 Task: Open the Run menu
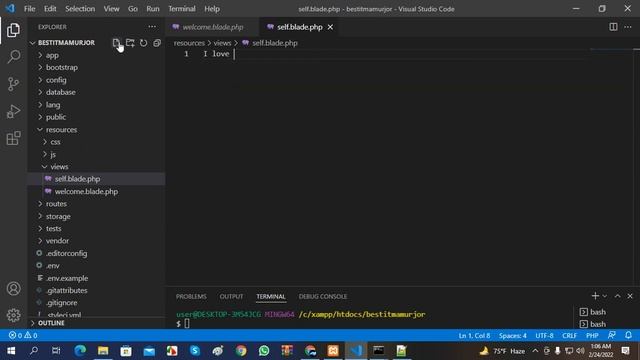pos(153,9)
